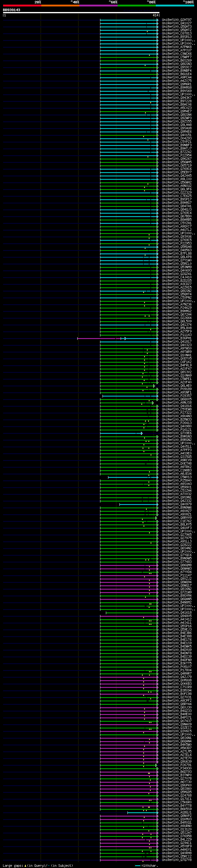
Task: Select hit label UniRef100_B9SR13
Action: click(176, 37)
